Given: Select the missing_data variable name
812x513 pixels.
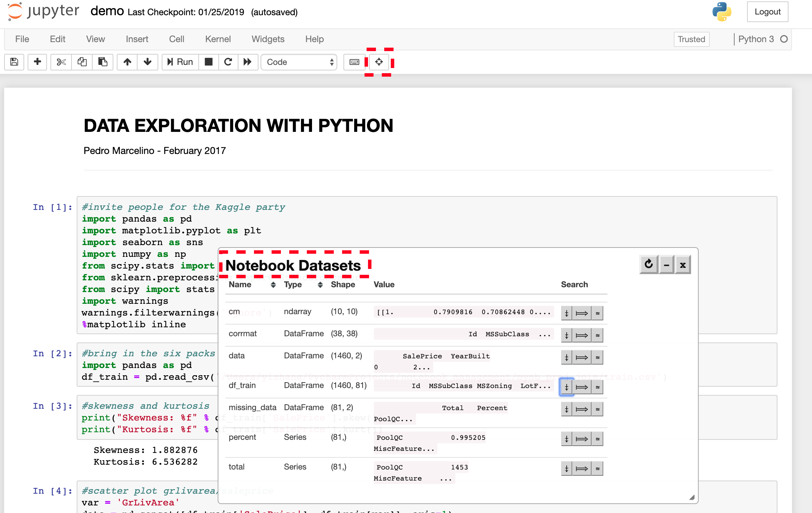Looking at the screenshot, I should pyautogui.click(x=252, y=407).
